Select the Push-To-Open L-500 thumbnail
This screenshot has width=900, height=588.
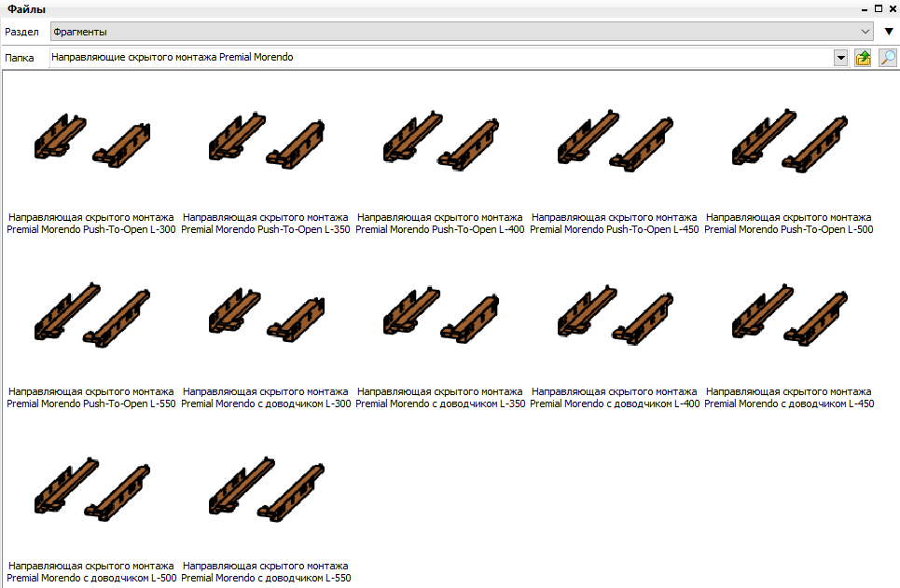point(790,141)
